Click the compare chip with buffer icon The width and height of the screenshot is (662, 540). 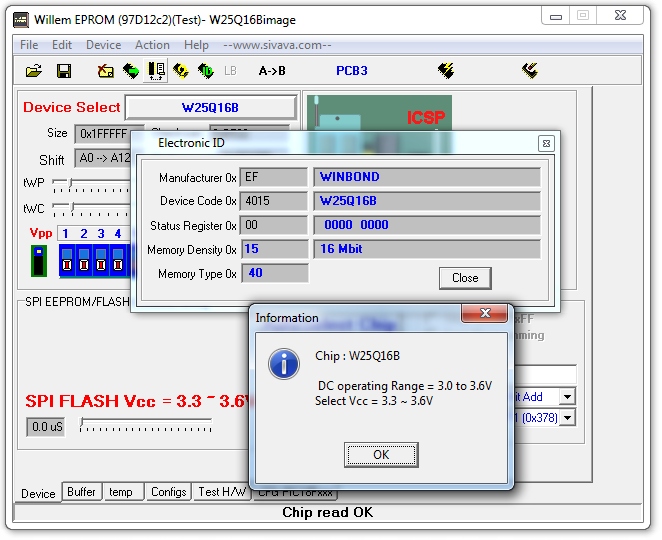156,71
